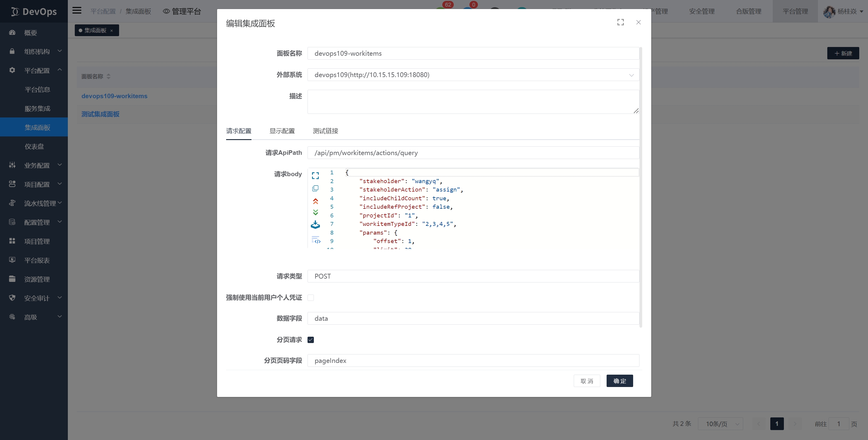868x440 pixels.
Task: Click the download/import icon in editor toolbar
Action: click(x=315, y=225)
